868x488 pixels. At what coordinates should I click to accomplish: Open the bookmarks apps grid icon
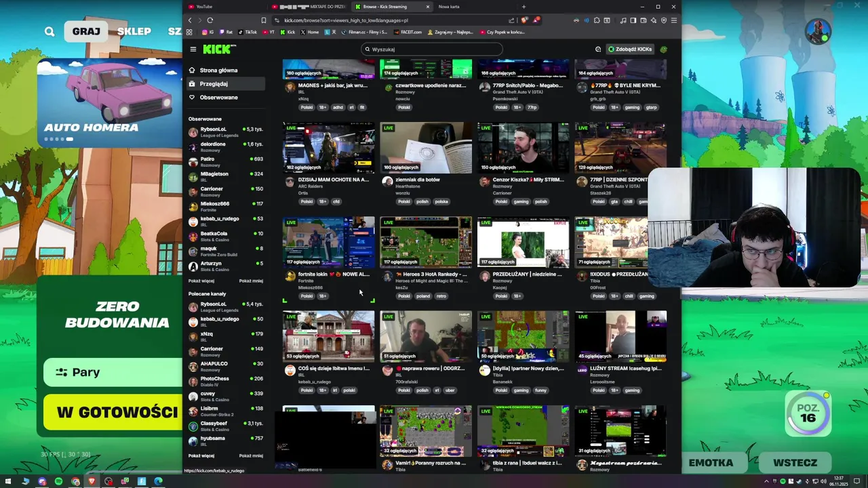click(x=189, y=32)
